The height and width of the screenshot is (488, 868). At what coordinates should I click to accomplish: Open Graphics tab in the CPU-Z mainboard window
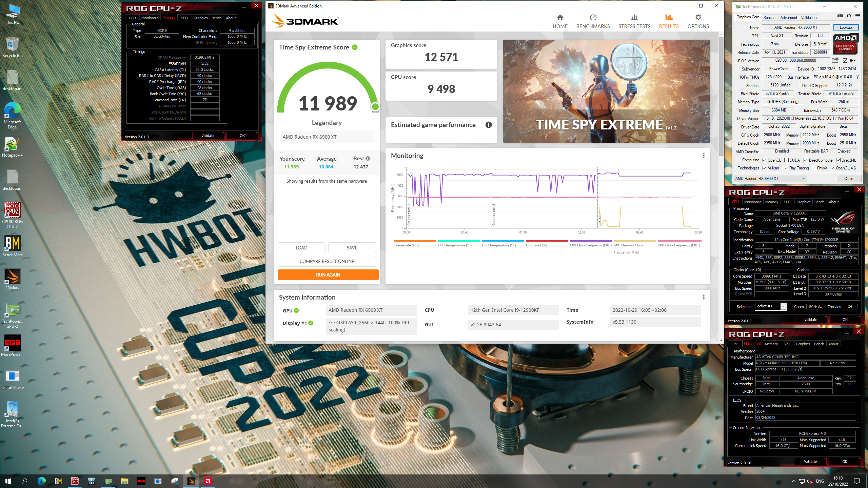coord(803,344)
